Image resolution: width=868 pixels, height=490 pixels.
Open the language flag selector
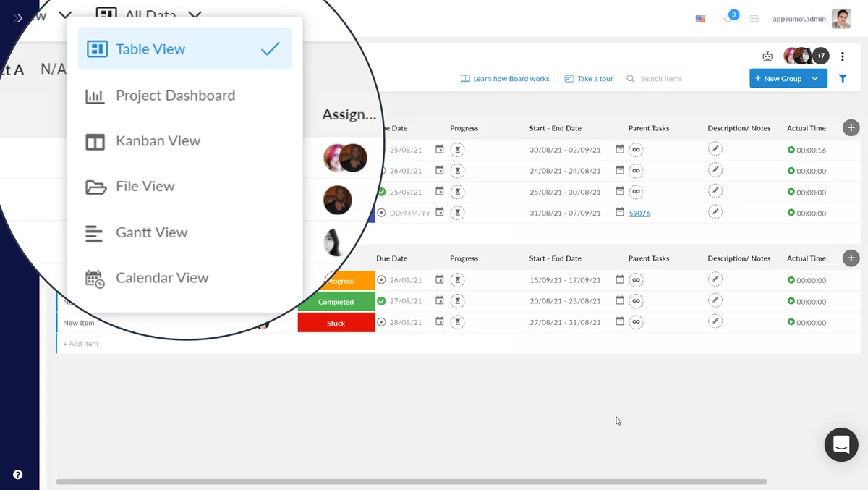(700, 19)
